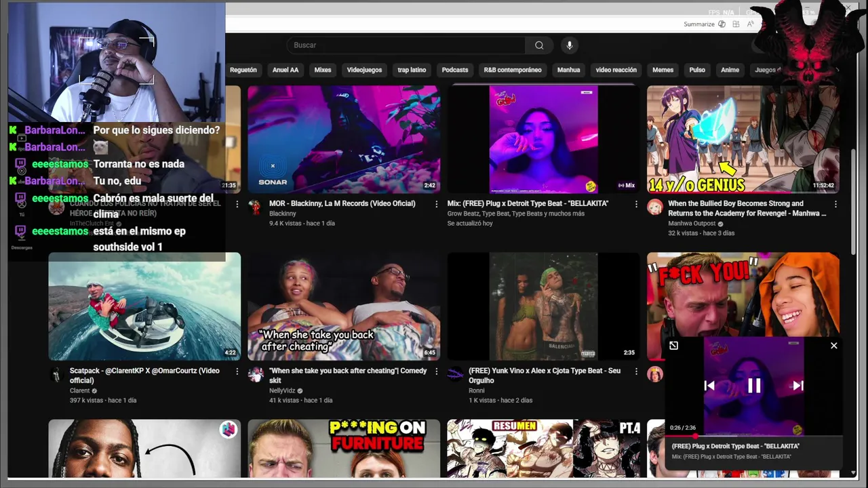Open NellyVidz channel name link
Image resolution: width=868 pixels, height=488 pixels.
(x=283, y=391)
